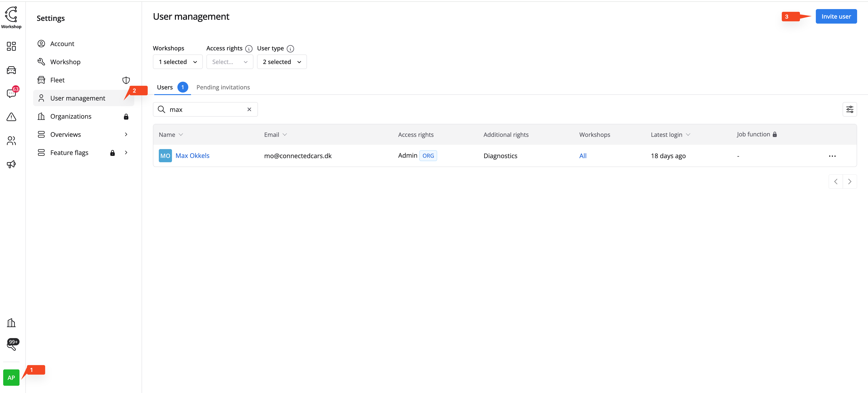Open the vehicles car icon in sidebar
This screenshot has width=868, height=393.
tap(11, 70)
